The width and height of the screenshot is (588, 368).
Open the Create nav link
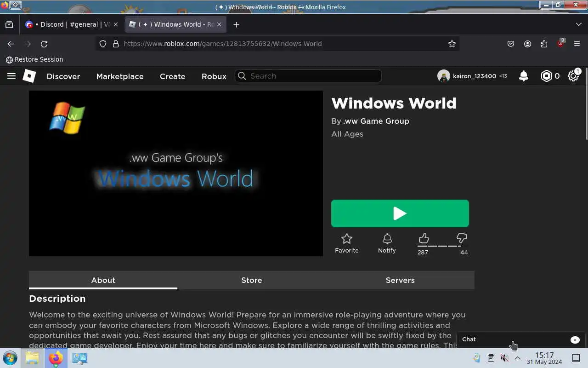(172, 76)
